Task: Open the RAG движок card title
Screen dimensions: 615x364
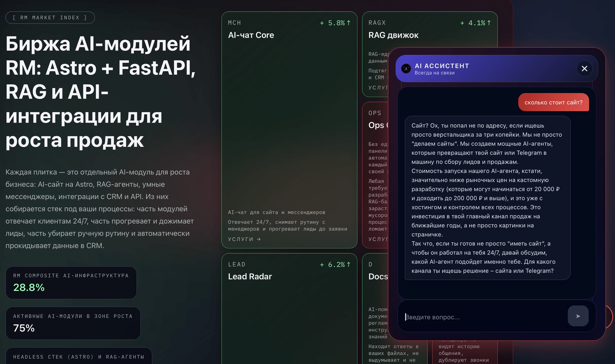Action: tap(393, 35)
